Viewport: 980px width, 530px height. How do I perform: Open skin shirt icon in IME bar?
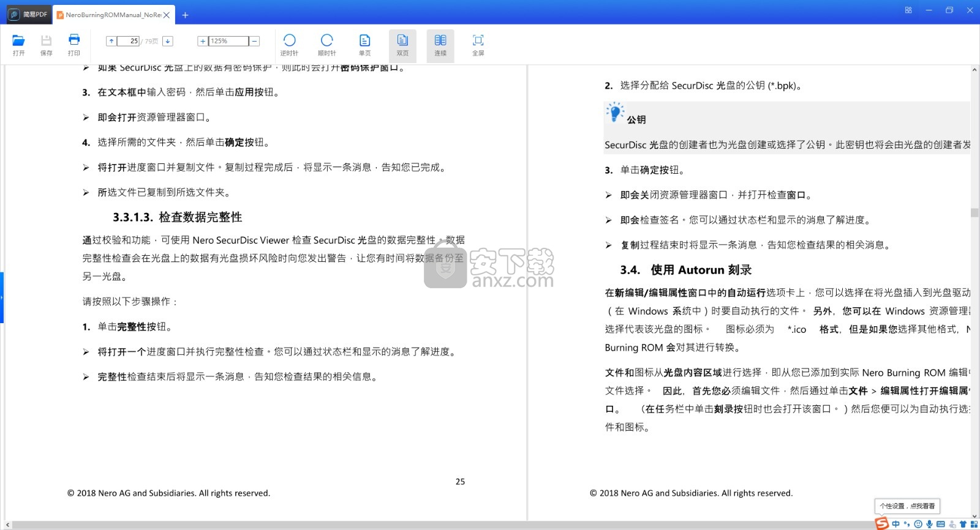point(963,524)
